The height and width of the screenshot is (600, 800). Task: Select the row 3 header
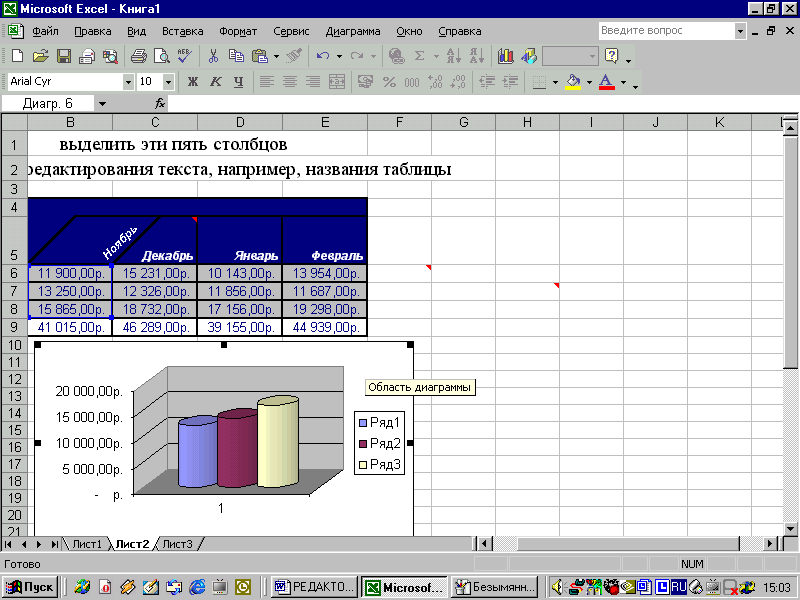(14, 189)
